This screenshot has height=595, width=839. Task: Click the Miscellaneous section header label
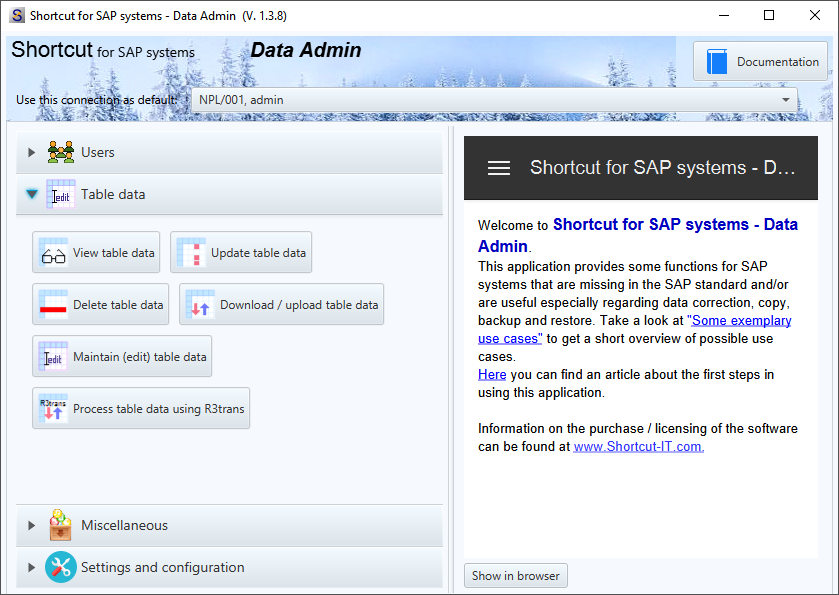pos(124,525)
